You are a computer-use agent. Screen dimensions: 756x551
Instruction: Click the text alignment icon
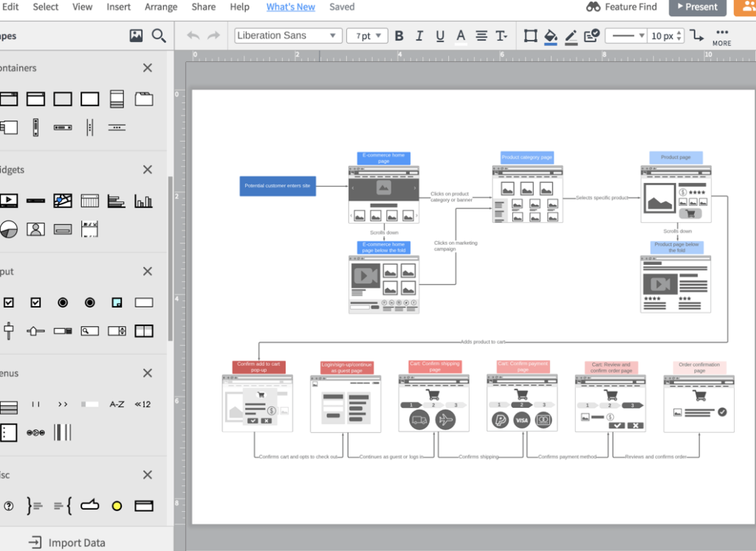click(x=481, y=35)
